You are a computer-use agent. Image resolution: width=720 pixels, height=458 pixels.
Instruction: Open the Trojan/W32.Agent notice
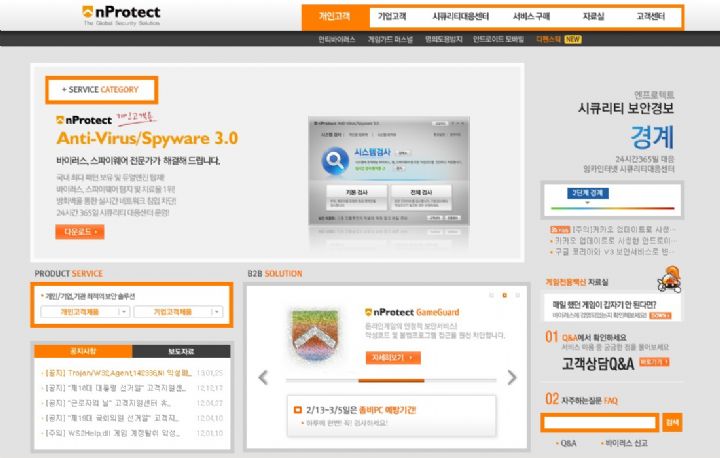pyautogui.click(x=116, y=373)
